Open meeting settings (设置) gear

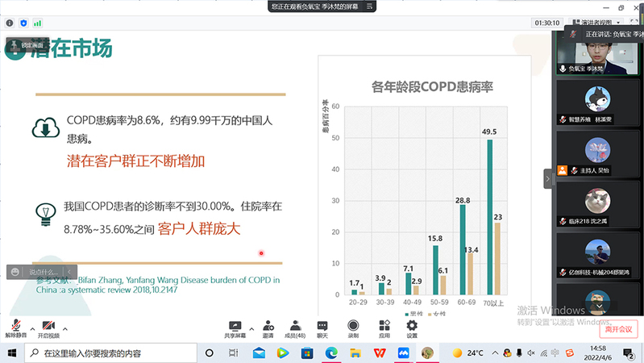(412, 329)
